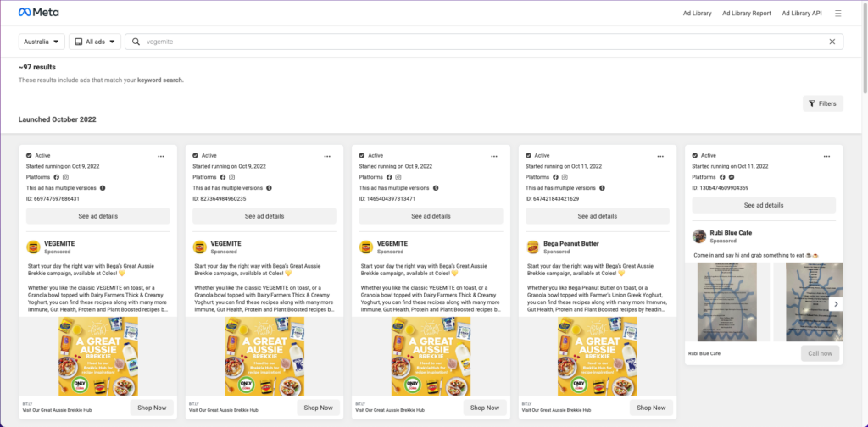Click multiple versions info icon on ad 669747697686431
Image resolution: width=868 pixels, height=427 pixels.
click(x=103, y=188)
